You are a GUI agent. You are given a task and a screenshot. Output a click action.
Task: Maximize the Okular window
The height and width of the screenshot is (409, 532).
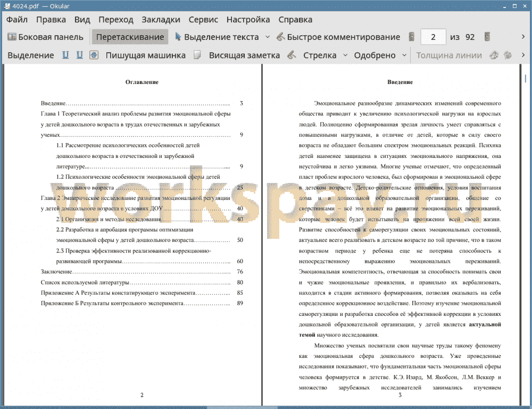tap(514, 6)
